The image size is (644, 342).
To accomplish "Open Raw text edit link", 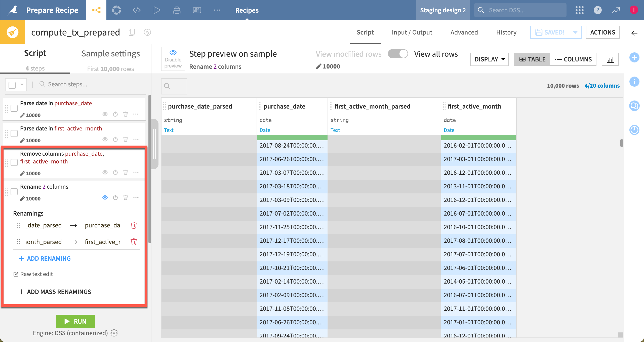I will [33, 274].
